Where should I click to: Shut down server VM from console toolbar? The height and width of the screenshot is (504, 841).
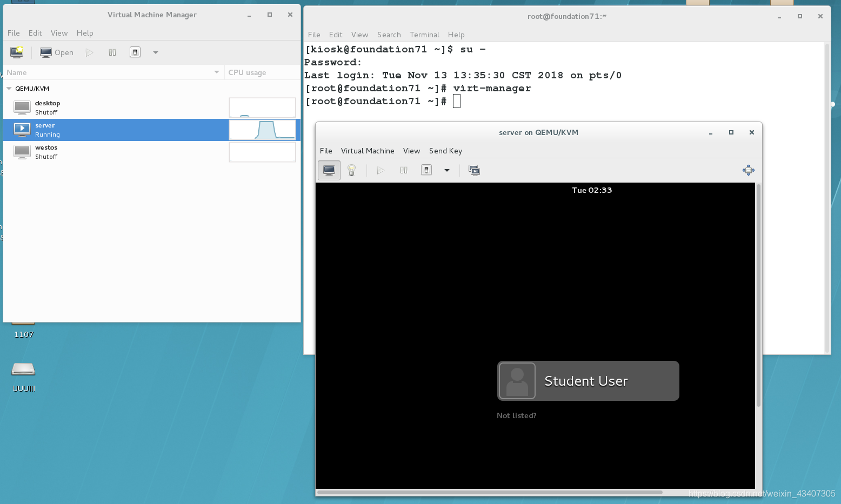click(426, 170)
